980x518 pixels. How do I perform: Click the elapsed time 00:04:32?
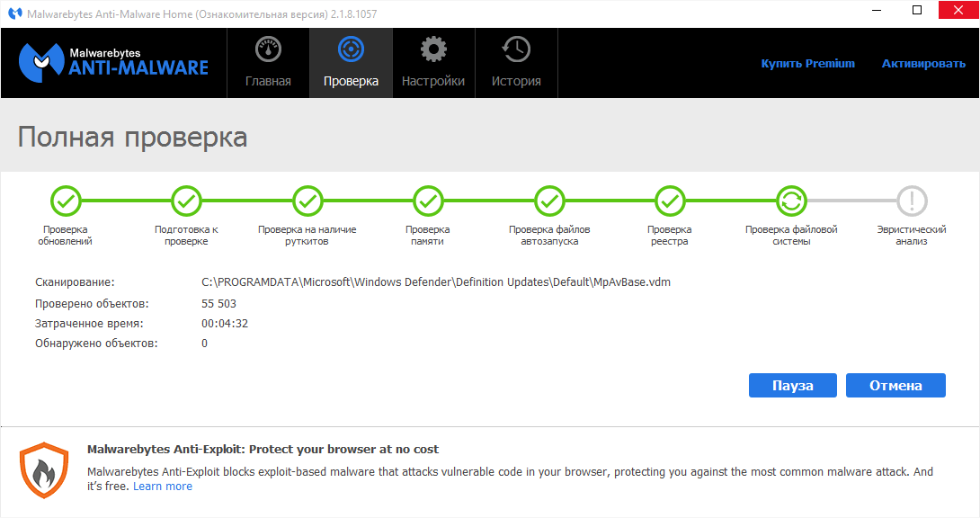pos(225,324)
